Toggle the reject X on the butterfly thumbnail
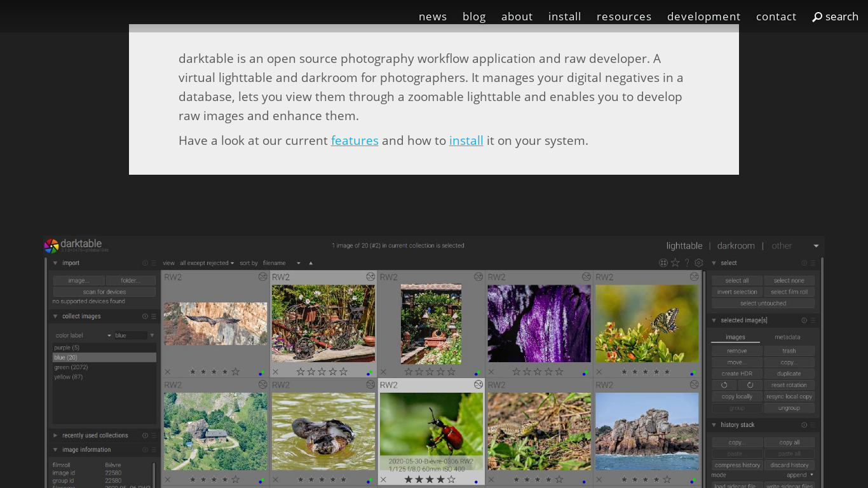 599,372
